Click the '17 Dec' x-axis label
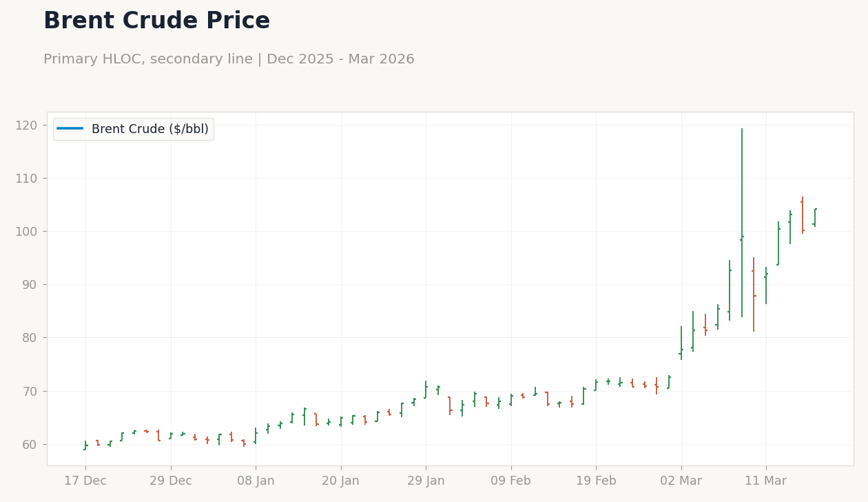Viewport: 868px width, 502px height. (85, 481)
